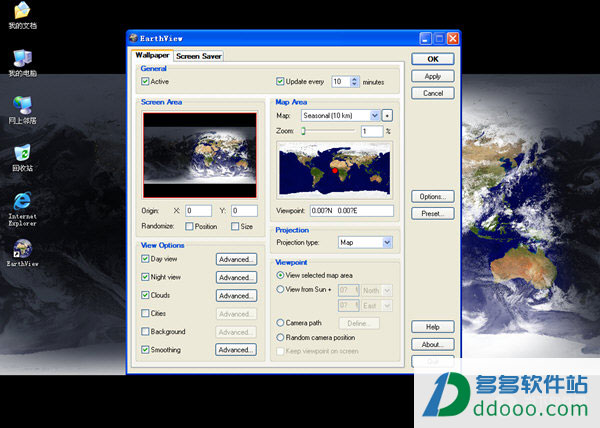The image size is (600, 428).
Task: Click the Viewpoint coordinates field
Action: click(352, 211)
